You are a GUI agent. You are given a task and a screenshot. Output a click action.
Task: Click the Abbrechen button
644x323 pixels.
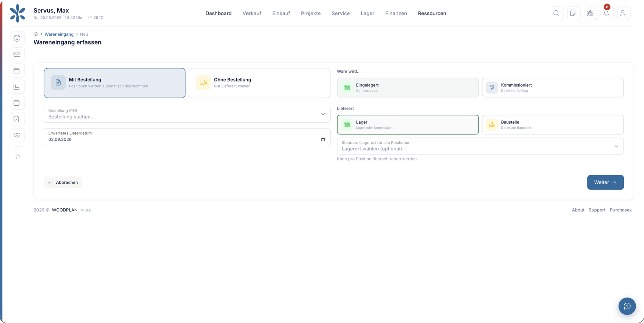pyautogui.click(x=63, y=182)
